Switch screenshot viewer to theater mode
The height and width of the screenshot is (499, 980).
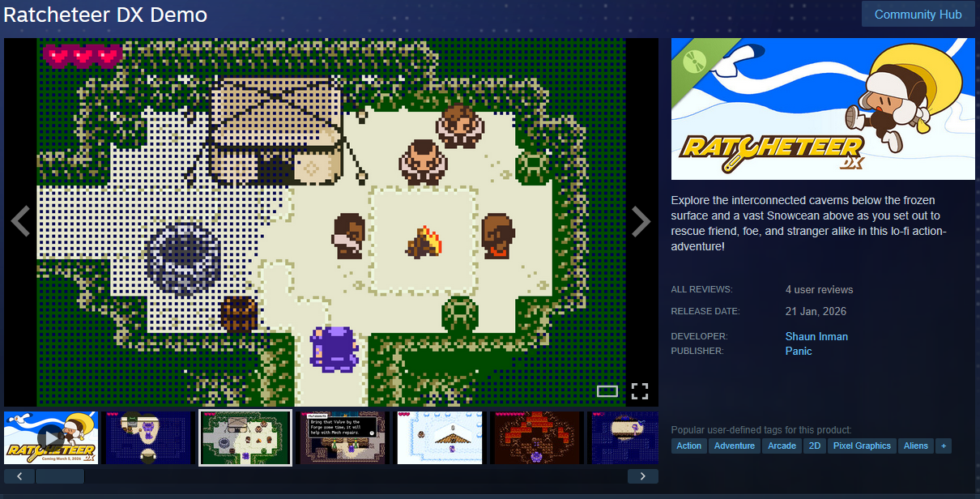[x=607, y=391]
